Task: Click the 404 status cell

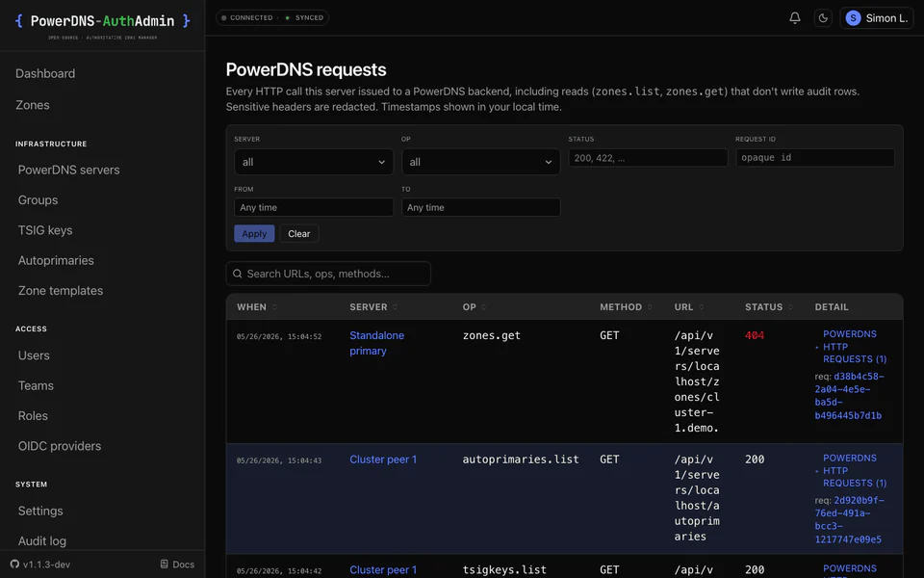Action: pos(755,335)
